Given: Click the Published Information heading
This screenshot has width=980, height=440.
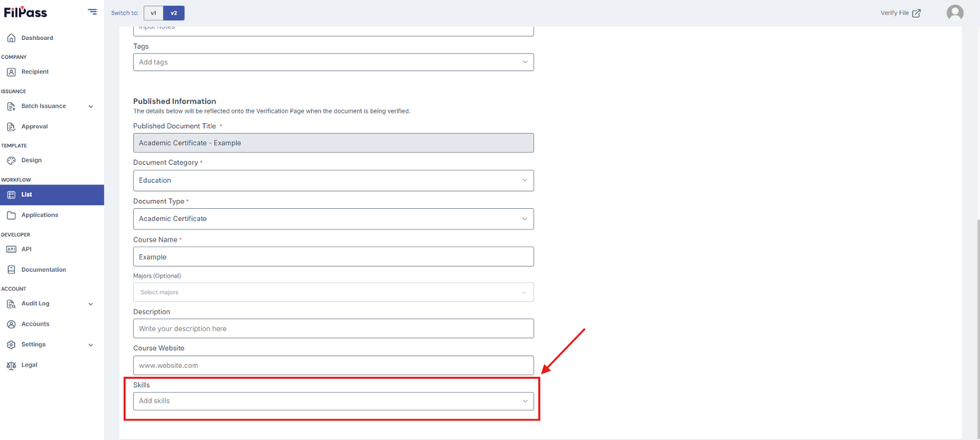Looking at the screenshot, I should click(x=175, y=101).
